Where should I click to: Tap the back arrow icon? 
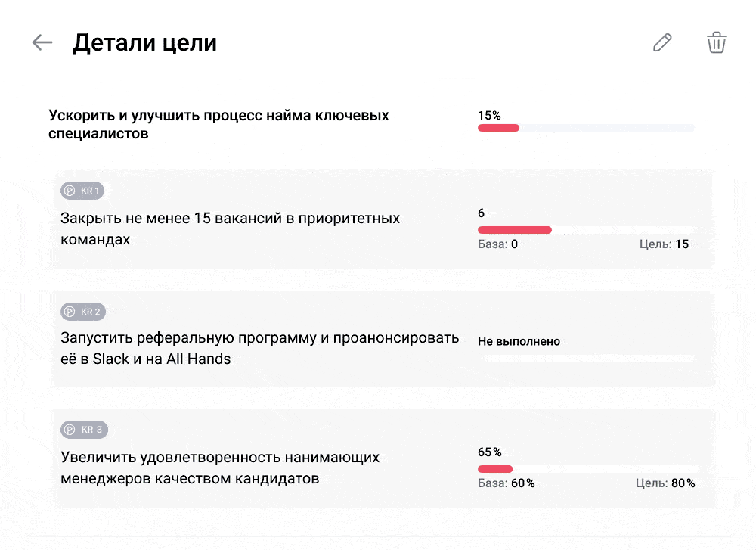pos(43,42)
